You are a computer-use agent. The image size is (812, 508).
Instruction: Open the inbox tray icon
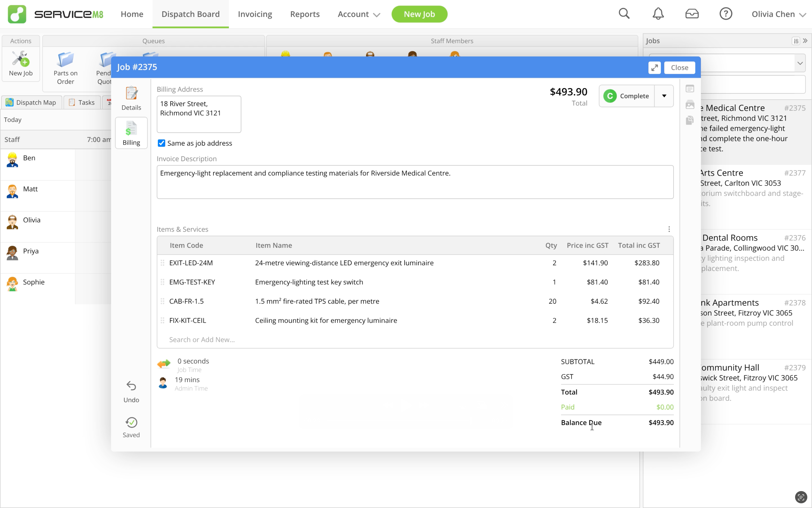pos(692,14)
